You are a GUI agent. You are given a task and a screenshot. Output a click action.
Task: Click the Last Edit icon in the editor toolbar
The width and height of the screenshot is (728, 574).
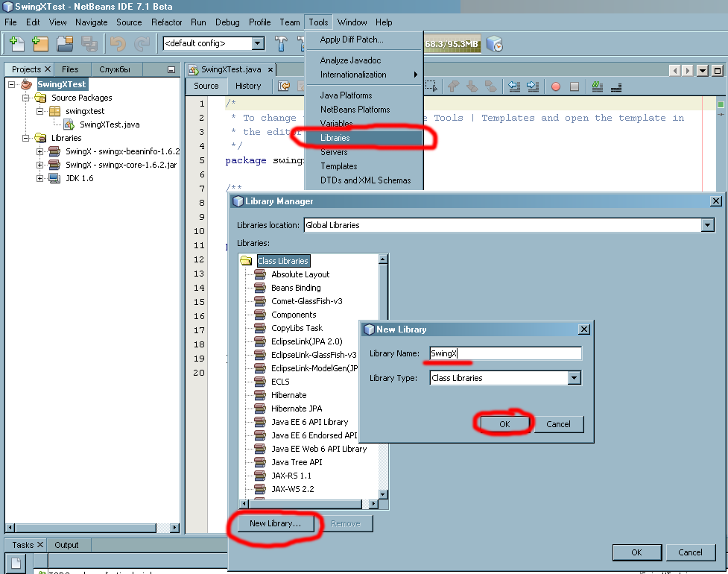[284, 86]
